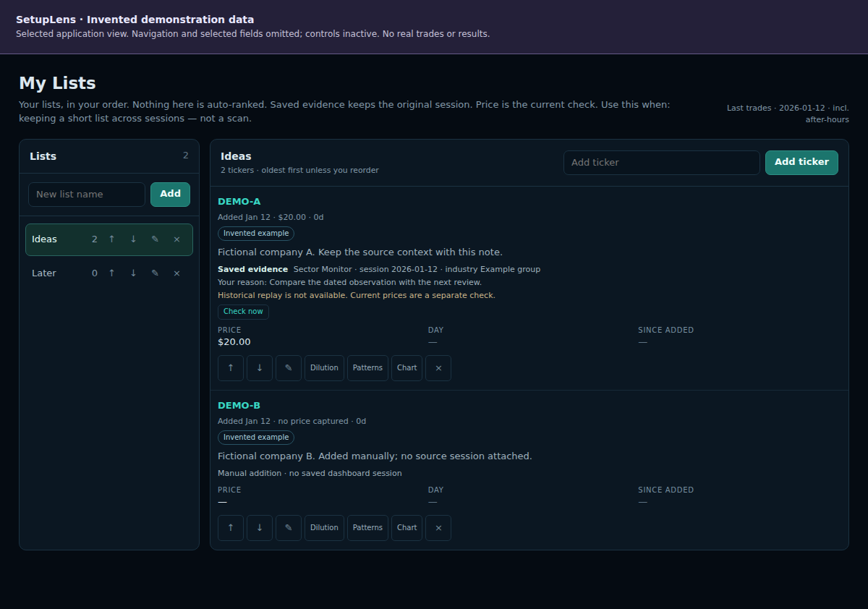Delete the Ideas list
868x609 pixels.
176,239
